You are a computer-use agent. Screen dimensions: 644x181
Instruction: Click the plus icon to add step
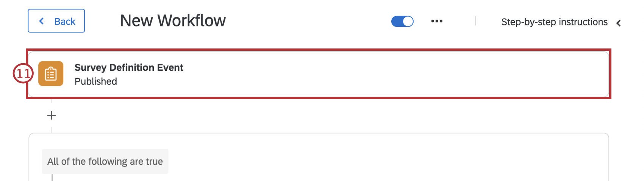[52, 115]
